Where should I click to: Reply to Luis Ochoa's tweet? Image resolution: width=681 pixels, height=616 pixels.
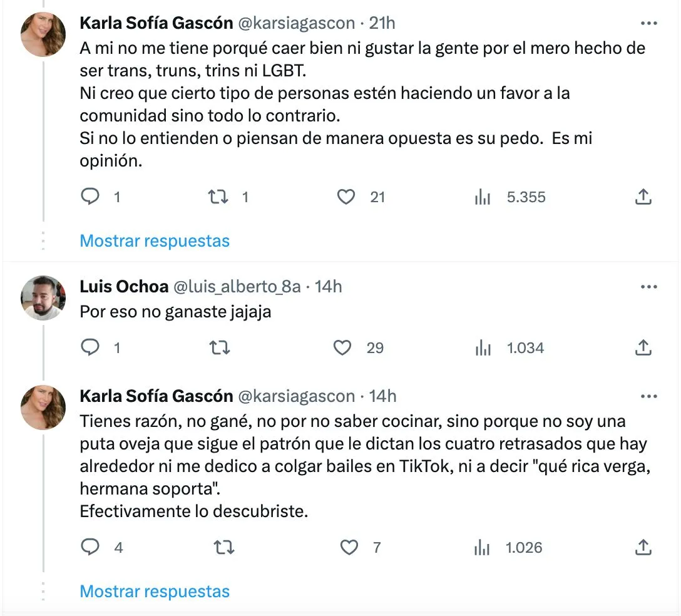point(90,347)
